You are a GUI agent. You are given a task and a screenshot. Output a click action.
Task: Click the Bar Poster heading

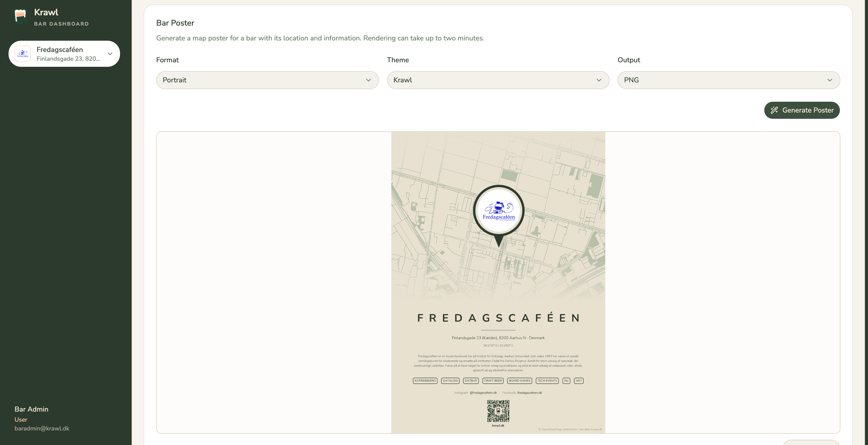click(x=175, y=23)
